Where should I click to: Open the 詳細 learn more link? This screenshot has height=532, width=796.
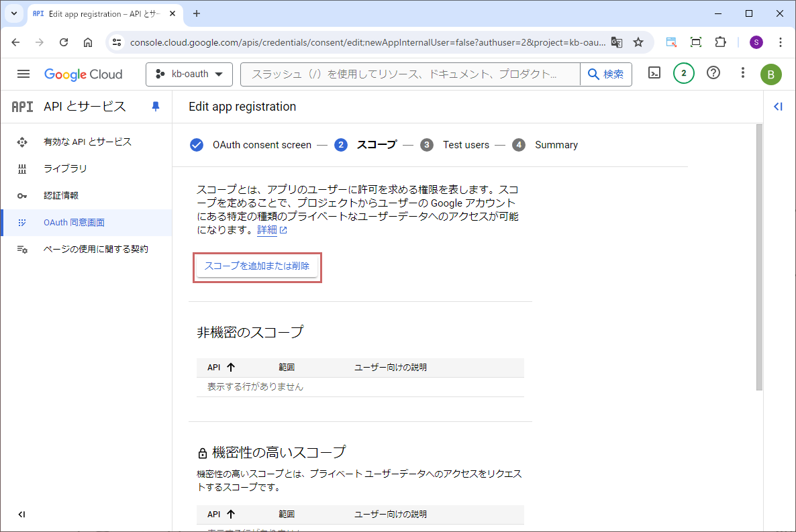pyautogui.click(x=267, y=230)
